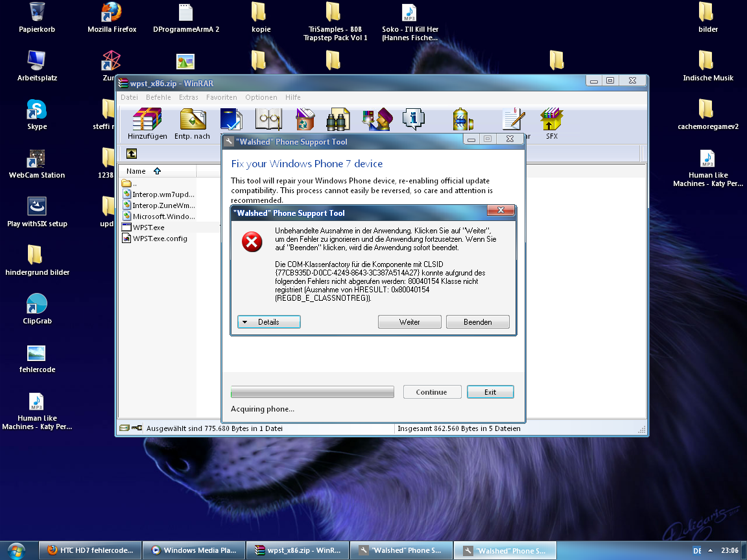Open the Favoriten menu in WinRAR
The height and width of the screenshot is (560, 747).
coord(222,97)
